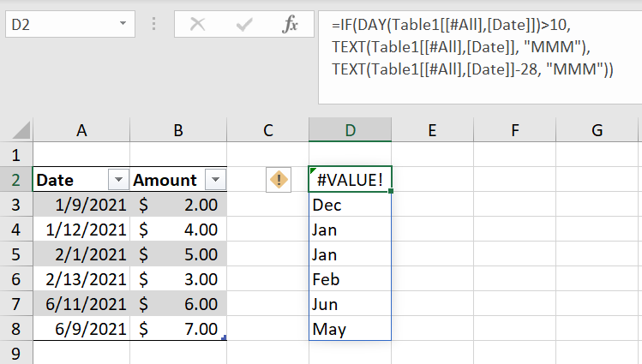Screen dimensions: 642x364
Task: Select cell containing 1/12/2021
Action: [81, 230]
